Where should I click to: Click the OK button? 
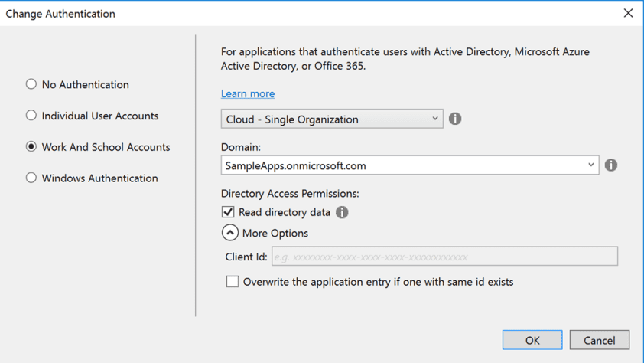532,340
